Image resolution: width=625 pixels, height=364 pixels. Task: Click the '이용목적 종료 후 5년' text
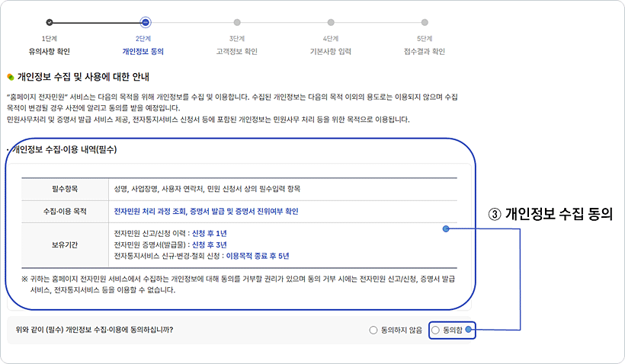click(x=258, y=256)
